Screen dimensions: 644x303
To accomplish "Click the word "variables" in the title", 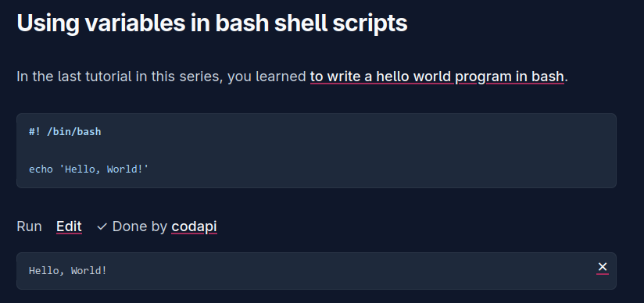I will click(135, 23).
